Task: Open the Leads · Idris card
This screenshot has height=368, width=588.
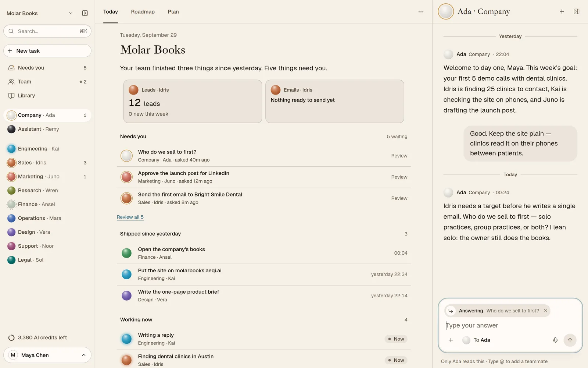Action: tap(193, 102)
